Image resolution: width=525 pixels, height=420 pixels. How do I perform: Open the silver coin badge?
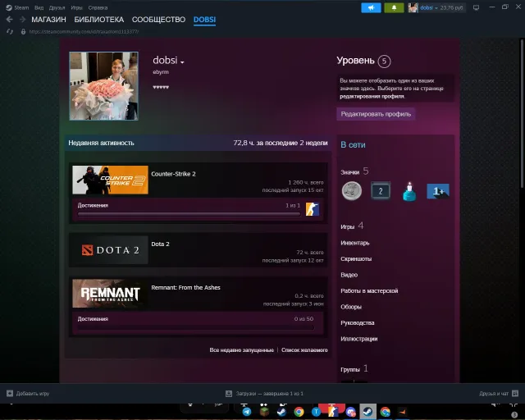tap(352, 191)
